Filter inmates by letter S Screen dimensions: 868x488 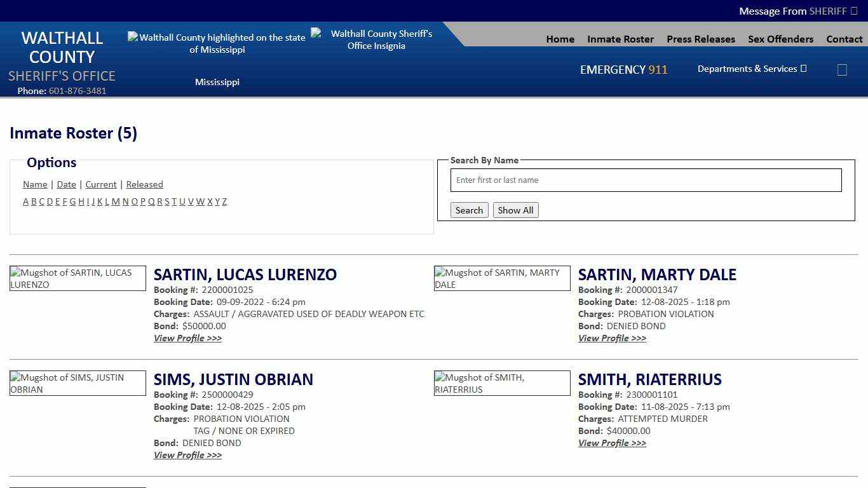(166, 201)
